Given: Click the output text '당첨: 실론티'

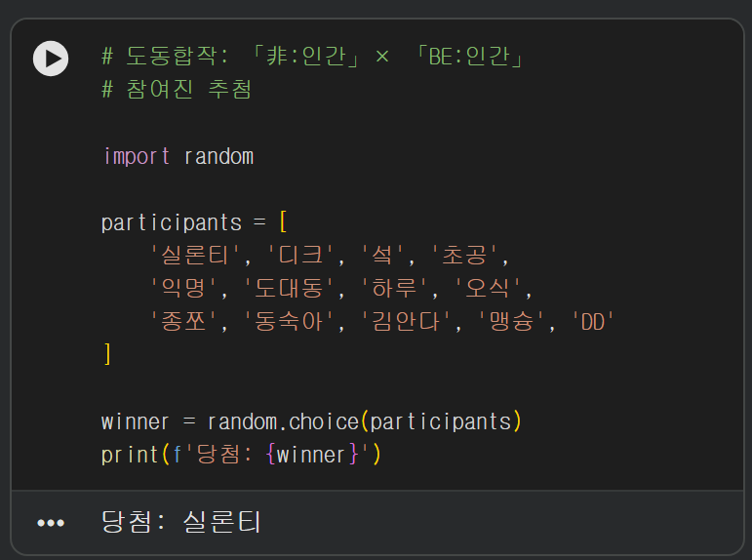Looking at the screenshot, I should [x=180, y=522].
